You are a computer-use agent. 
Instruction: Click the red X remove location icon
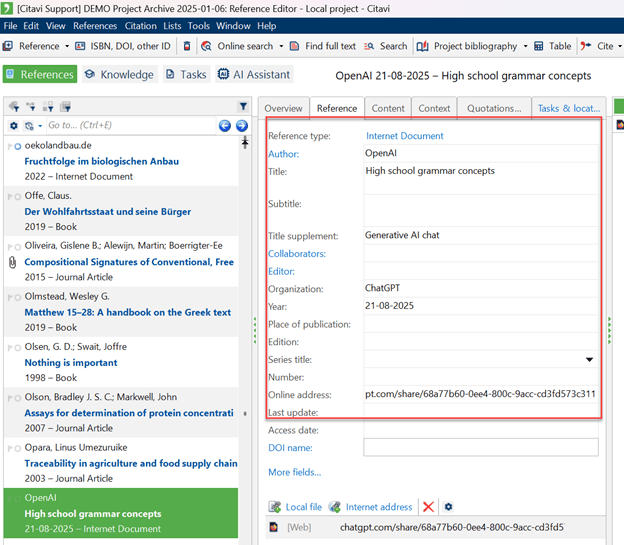tap(428, 506)
